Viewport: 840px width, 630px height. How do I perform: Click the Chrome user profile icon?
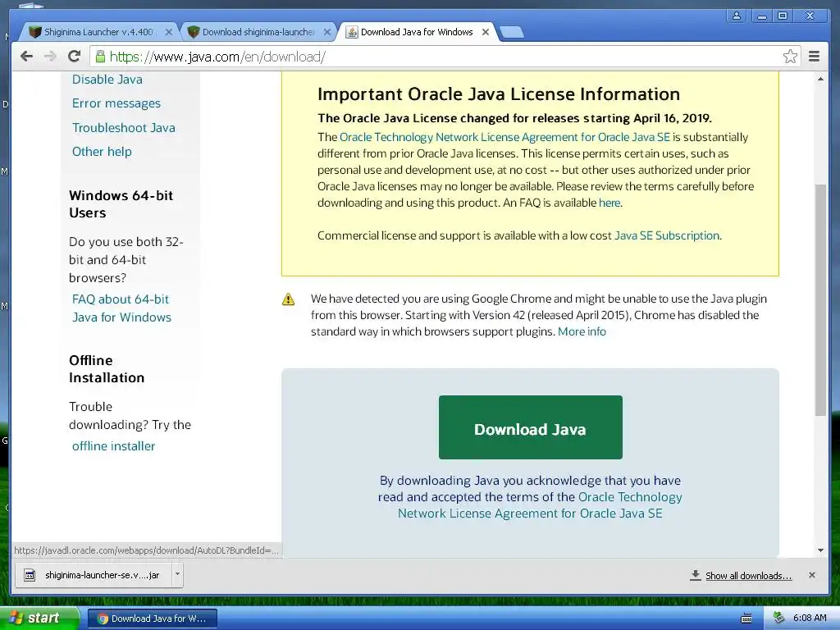pos(737,16)
